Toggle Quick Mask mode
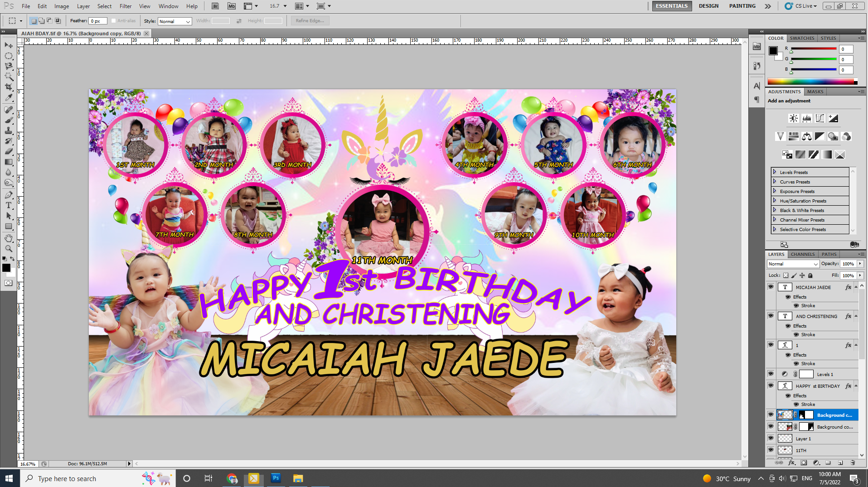 (9, 283)
